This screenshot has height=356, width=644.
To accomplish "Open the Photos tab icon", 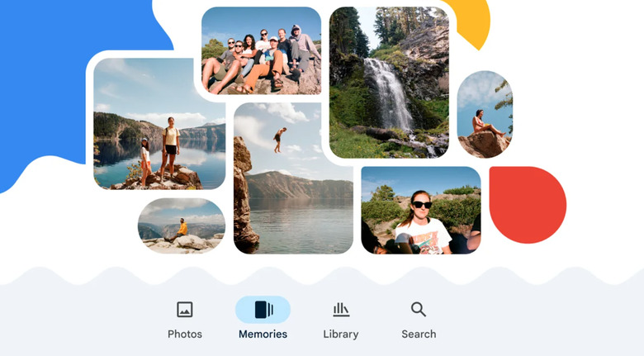I will pyautogui.click(x=185, y=310).
